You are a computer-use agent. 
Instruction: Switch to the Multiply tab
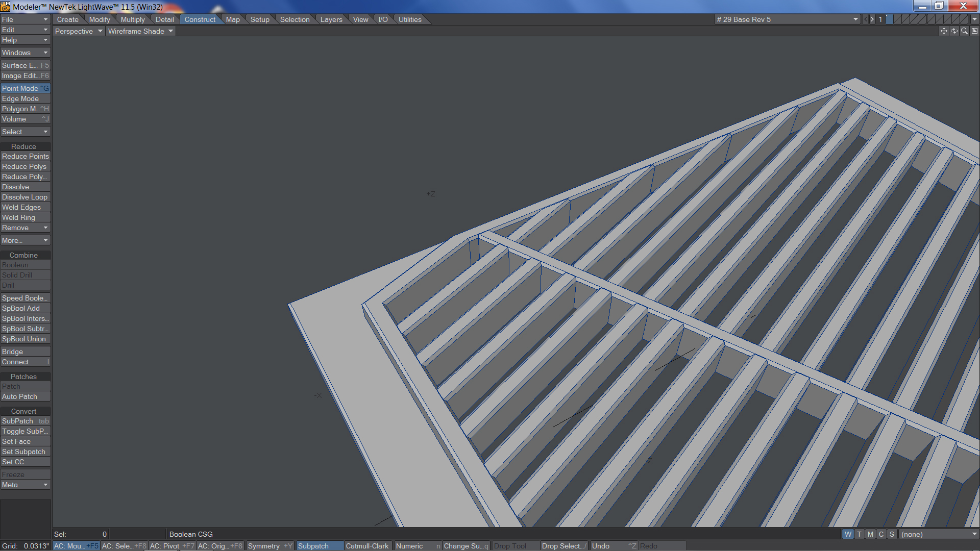pos(133,19)
